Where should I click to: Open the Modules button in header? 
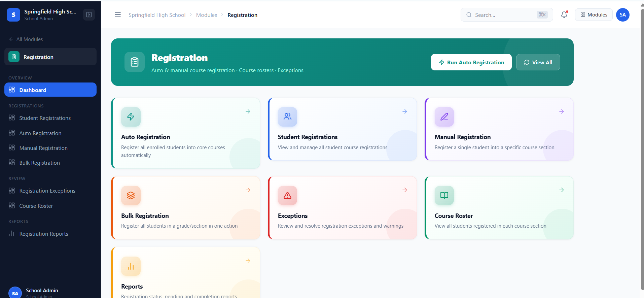pyautogui.click(x=594, y=15)
